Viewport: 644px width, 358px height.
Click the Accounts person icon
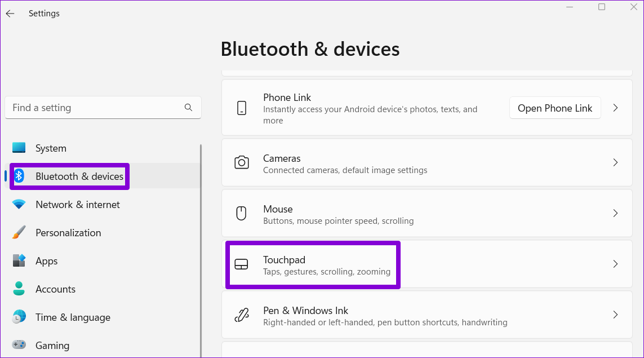(x=19, y=289)
